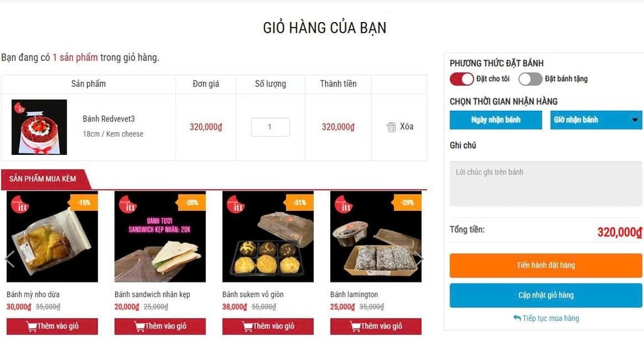Click into the Lời chúc ghi trên bánh note field
644x348 pixels.
pos(545,184)
